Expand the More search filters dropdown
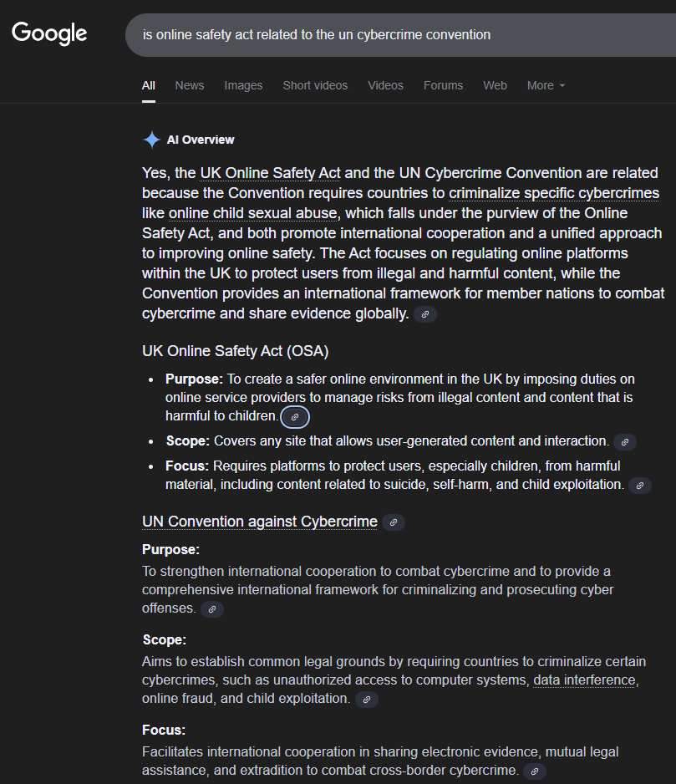 (546, 85)
